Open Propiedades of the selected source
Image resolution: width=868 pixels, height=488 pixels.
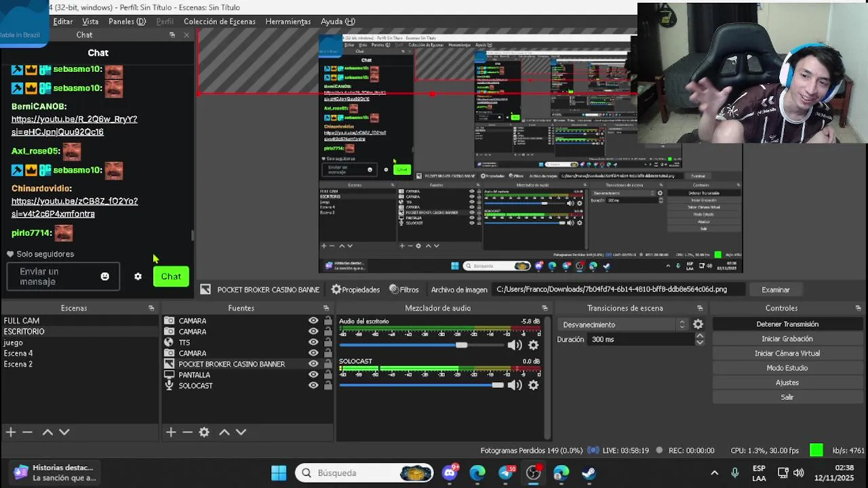pos(355,289)
